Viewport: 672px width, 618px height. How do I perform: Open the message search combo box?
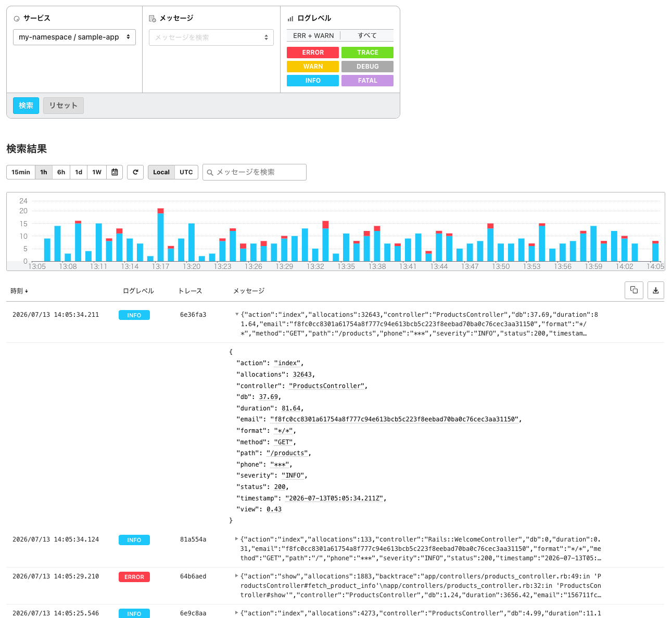pos(211,37)
